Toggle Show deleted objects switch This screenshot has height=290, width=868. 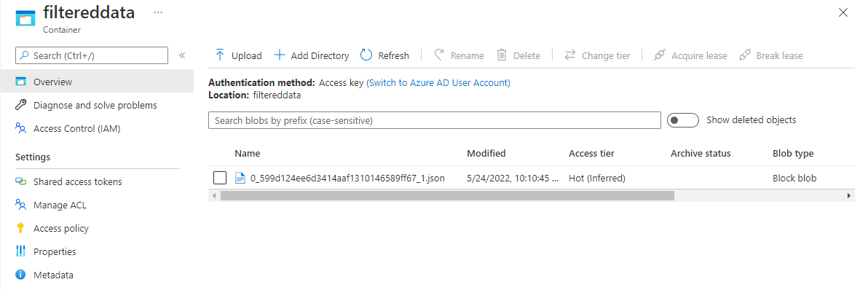coord(682,120)
